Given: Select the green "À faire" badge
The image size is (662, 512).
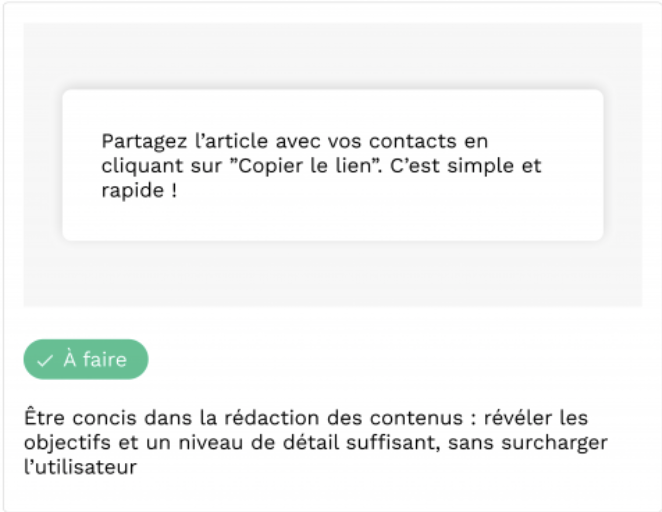Looking at the screenshot, I should point(86,360).
